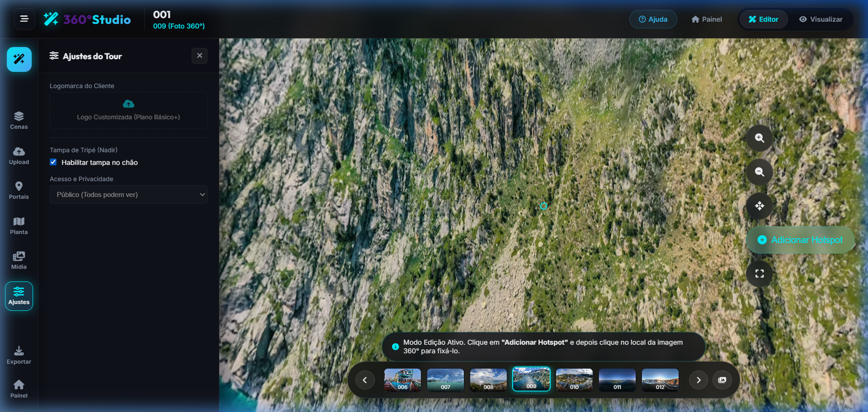Open the Upload cloud panel

coord(19,156)
